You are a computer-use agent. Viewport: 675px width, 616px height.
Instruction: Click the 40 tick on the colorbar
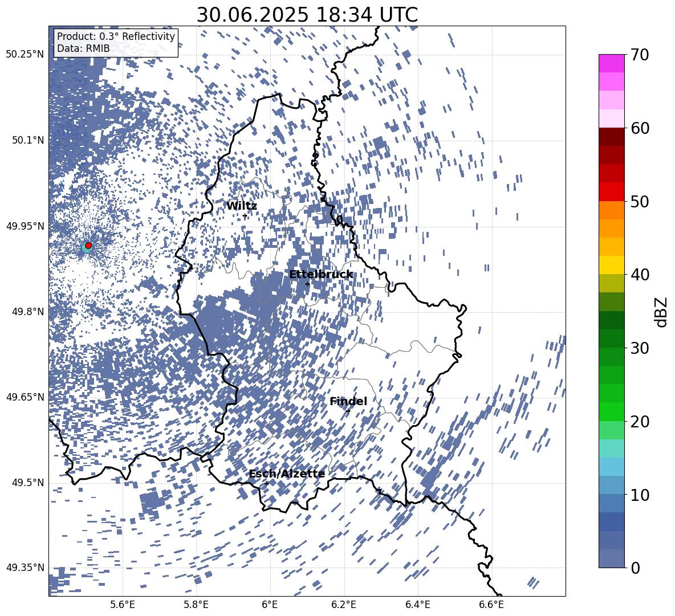pyautogui.click(x=640, y=275)
